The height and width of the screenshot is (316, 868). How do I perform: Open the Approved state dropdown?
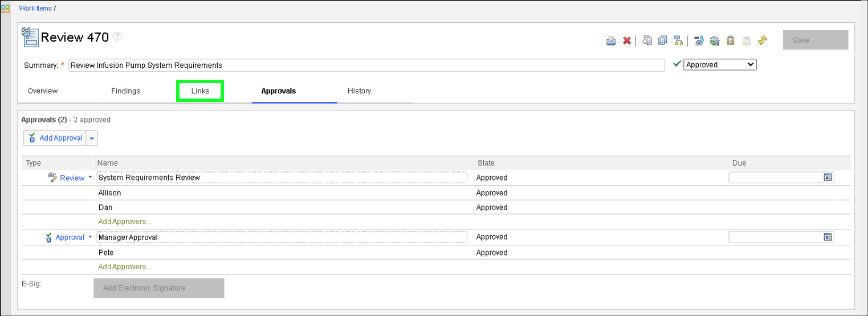coord(720,65)
